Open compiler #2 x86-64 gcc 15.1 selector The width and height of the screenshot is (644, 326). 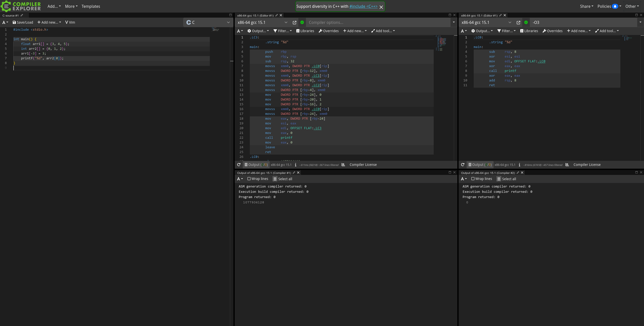[486, 22]
